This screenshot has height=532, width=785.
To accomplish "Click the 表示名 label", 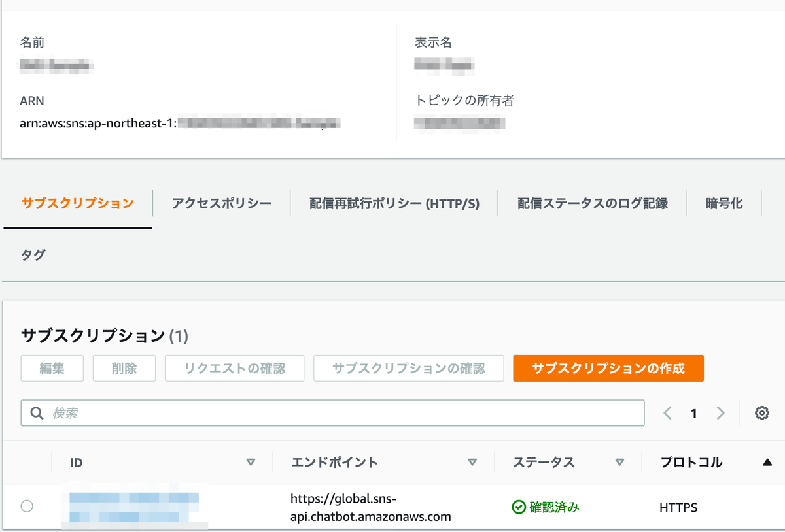I will pos(434,43).
